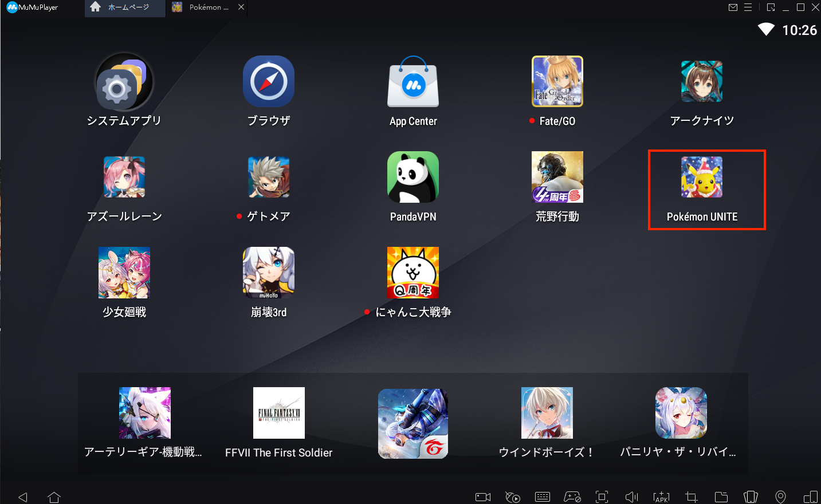Open the 少女廻戦 game

click(124, 273)
